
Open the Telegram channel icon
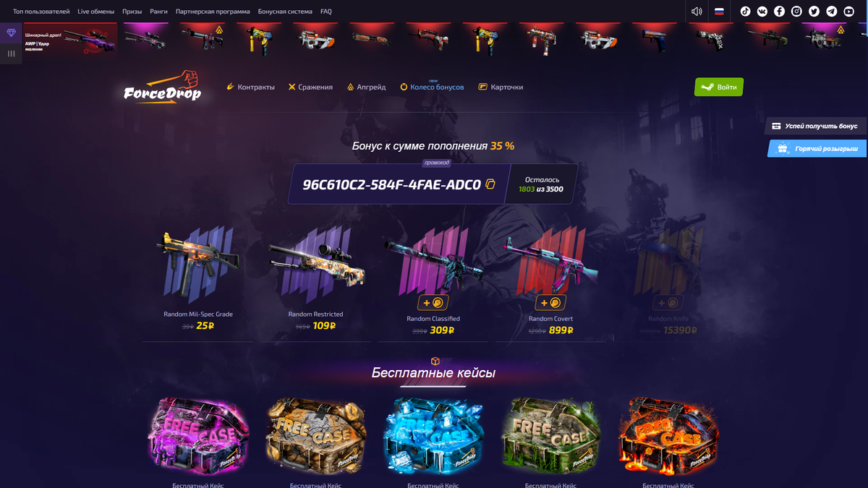pyautogui.click(x=832, y=12)
